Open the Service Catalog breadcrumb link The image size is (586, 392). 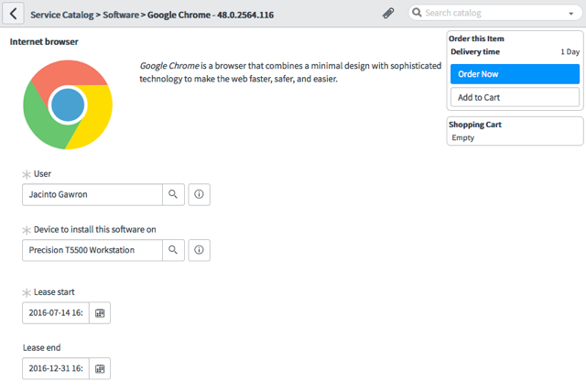click(x=62, y=15)
